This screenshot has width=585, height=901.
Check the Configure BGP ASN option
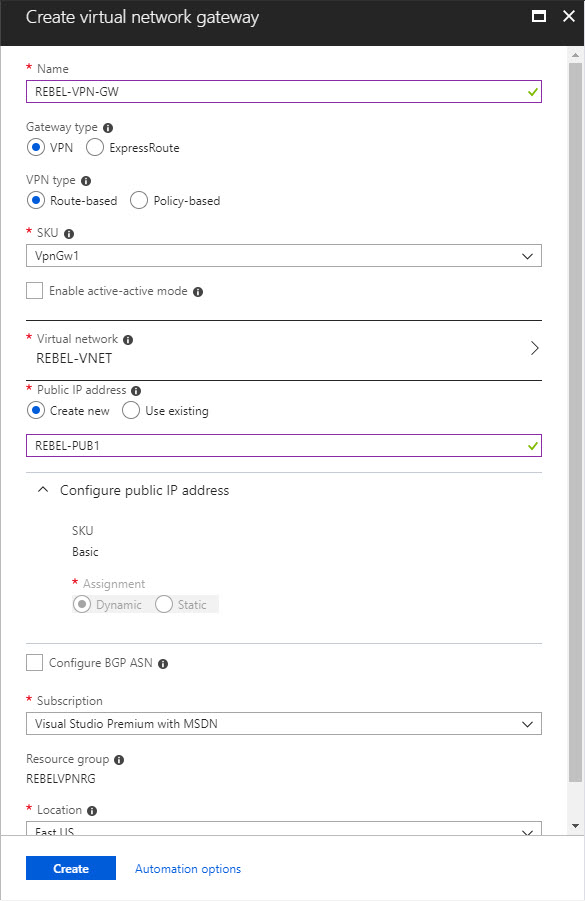(x=35, y=662)
